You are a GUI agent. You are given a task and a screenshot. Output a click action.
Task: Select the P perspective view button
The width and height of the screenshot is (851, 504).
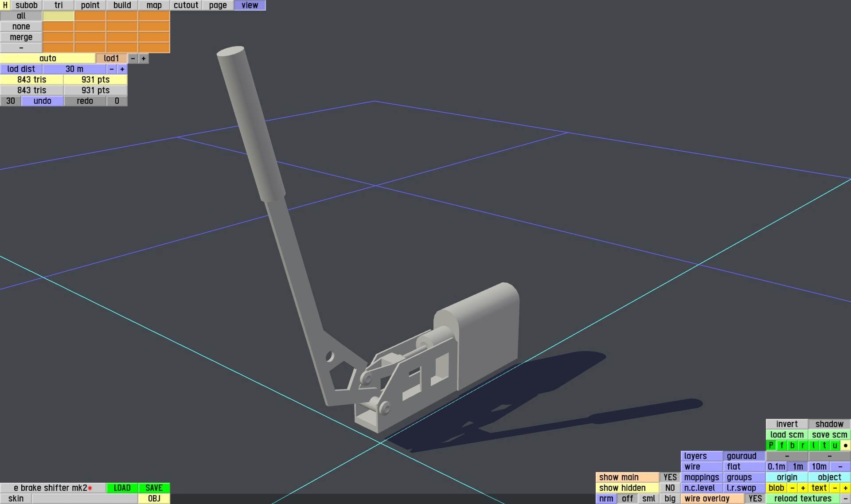tap(771, 445)
